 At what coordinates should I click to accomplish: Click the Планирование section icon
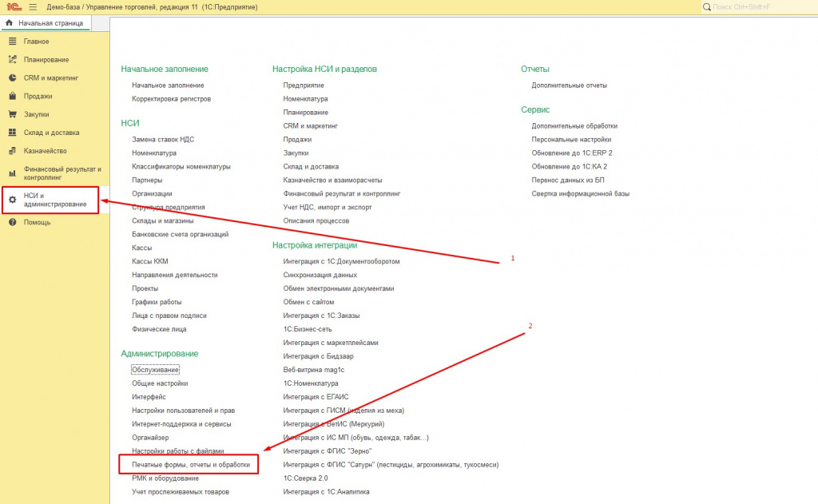point(13,59)
